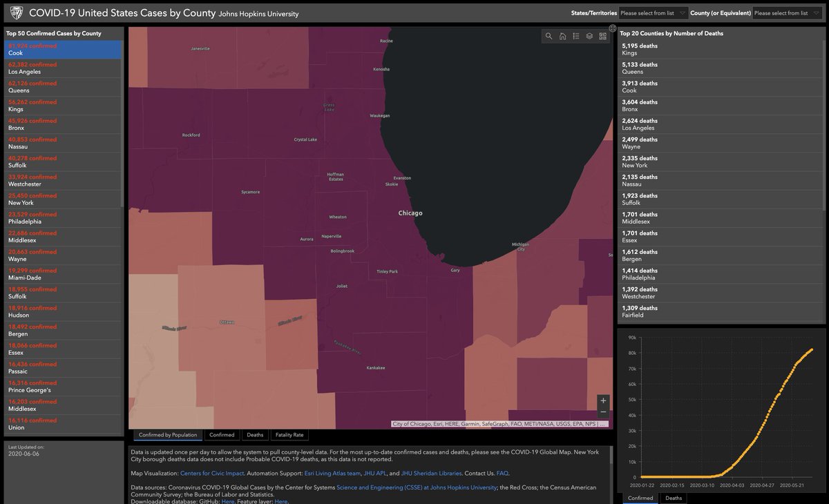Reset map to default home extent
This screenshot has width=829, height=504.
[x=562, y=37]
